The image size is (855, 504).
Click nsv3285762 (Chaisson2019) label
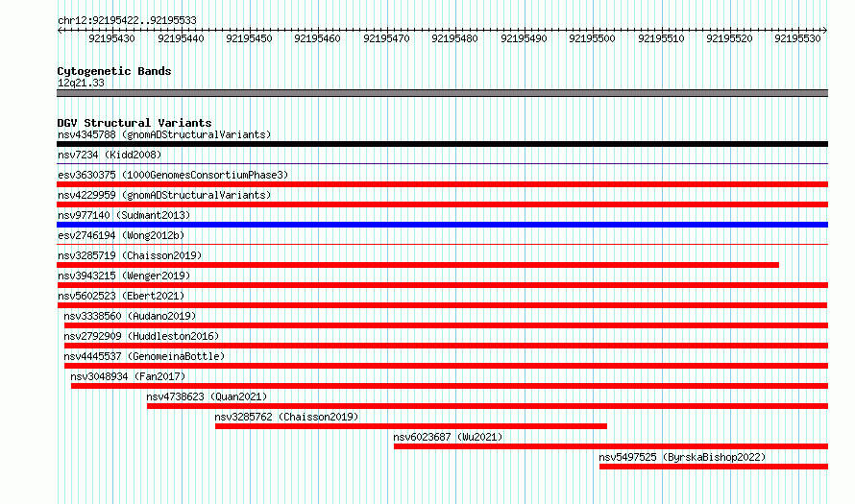tap(286, 417)
